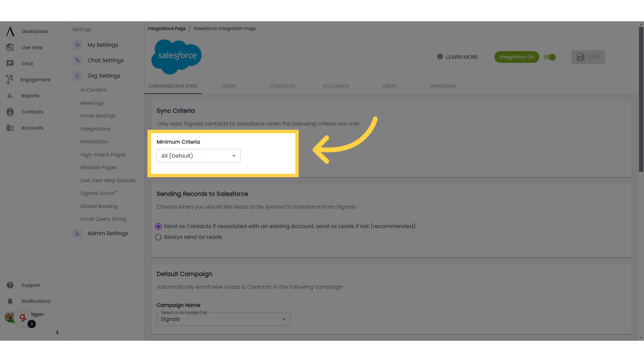Open Dashboard in main sidebar
The height and width of the screenshot is (362, 644).
pos(35,32)
